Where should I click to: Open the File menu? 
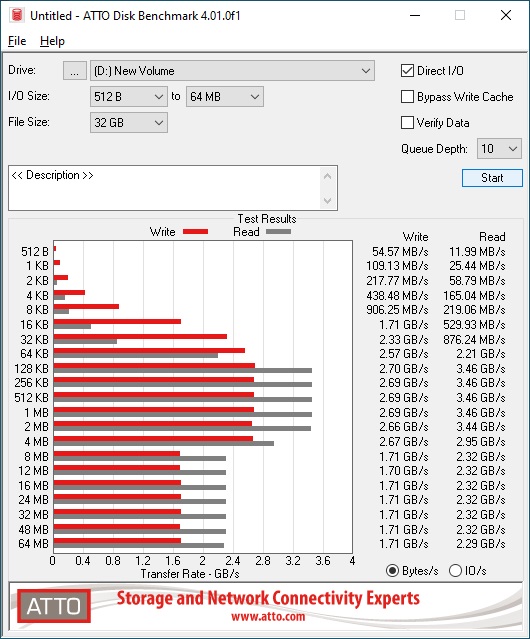pos(17,41)
